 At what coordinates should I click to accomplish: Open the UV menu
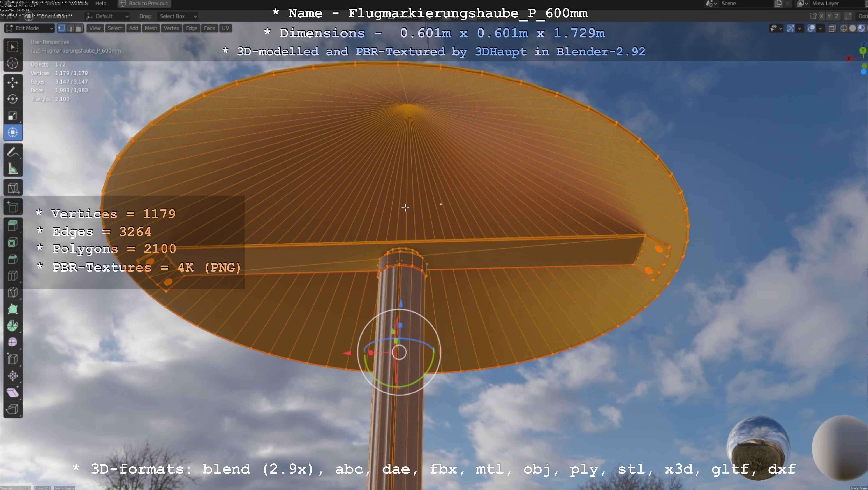(x=225, y=28)
